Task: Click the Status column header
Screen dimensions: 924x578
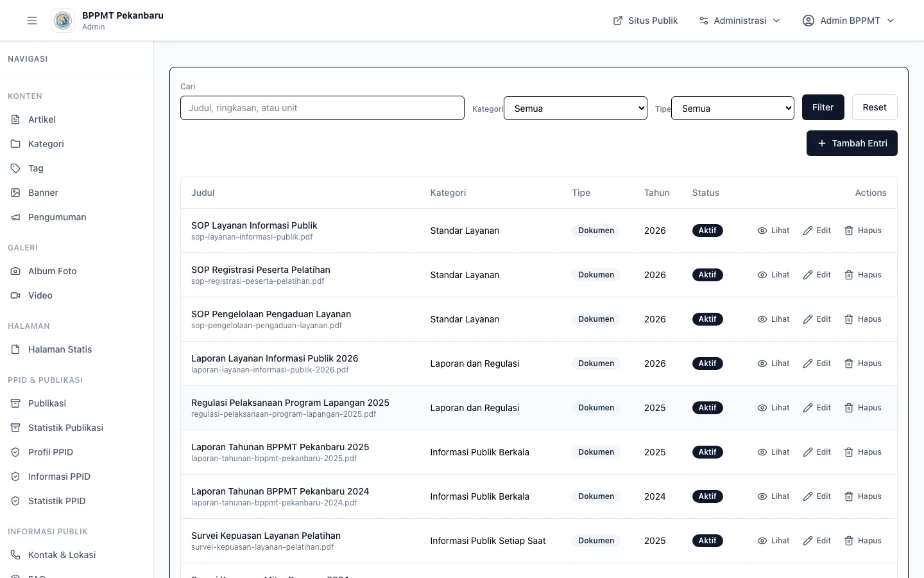Action: point(705,193)
